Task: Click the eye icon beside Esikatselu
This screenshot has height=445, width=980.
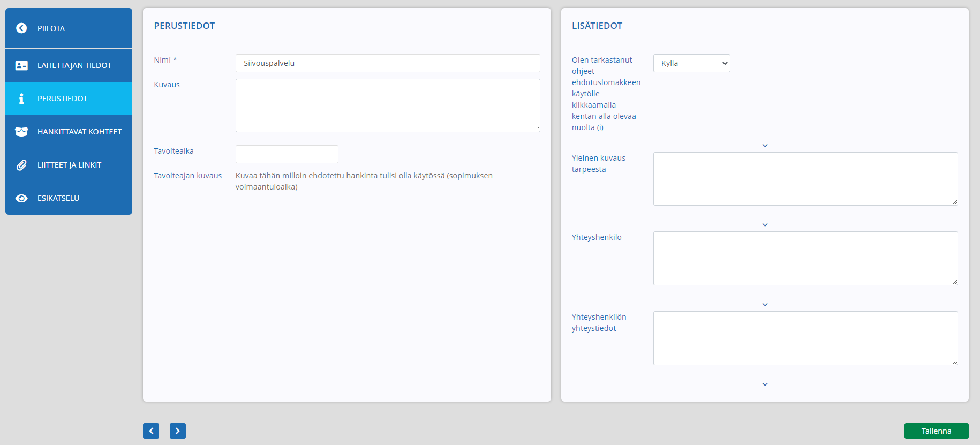Action: pyautogui.click(x=21, y=198)
